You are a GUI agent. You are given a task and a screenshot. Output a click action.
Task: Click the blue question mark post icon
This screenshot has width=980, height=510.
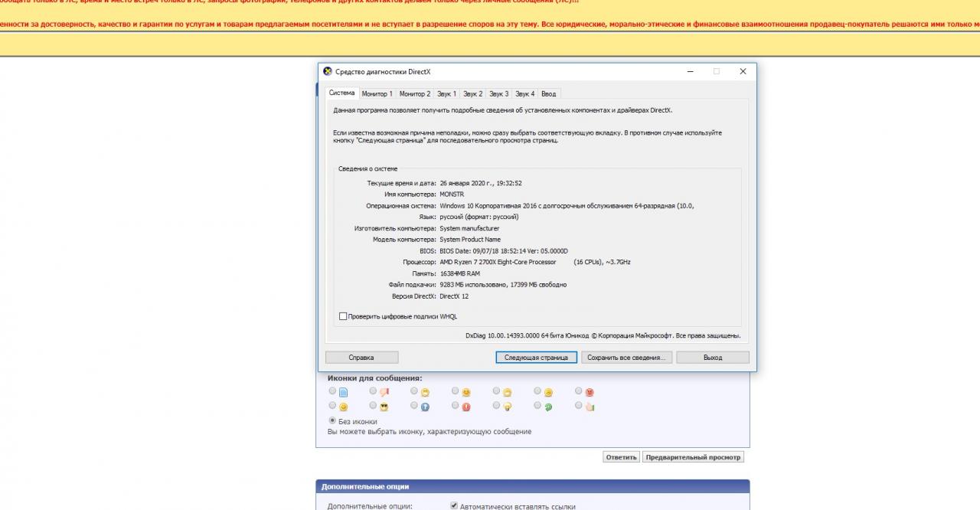(426, 407)
